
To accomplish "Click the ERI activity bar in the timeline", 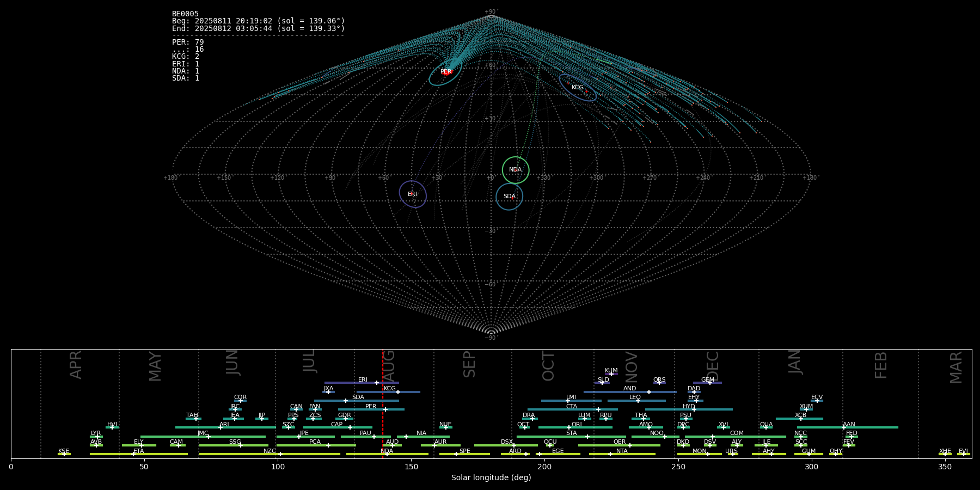I will coord(362,383).
